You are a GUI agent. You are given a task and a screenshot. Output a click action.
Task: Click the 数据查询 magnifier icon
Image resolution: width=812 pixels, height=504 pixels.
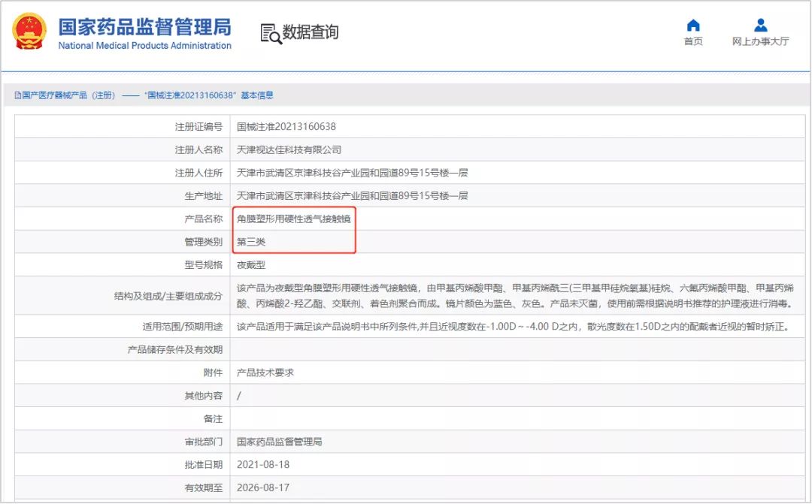[270, 33]
